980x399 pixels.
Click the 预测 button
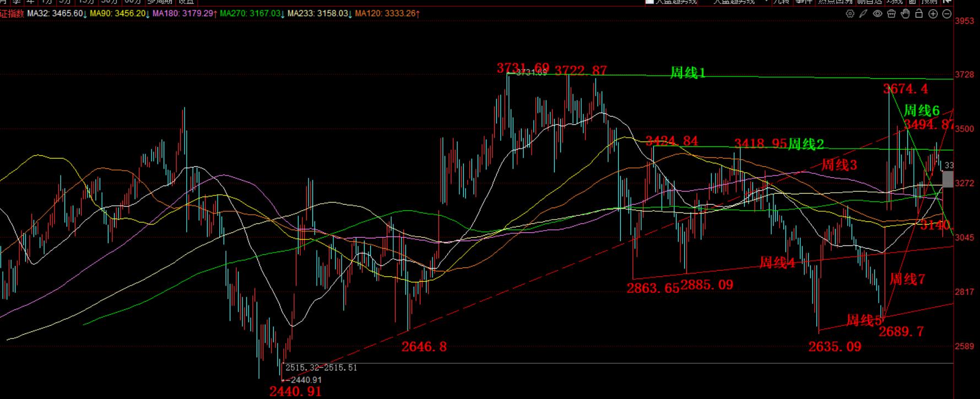(x=930, y=2)
